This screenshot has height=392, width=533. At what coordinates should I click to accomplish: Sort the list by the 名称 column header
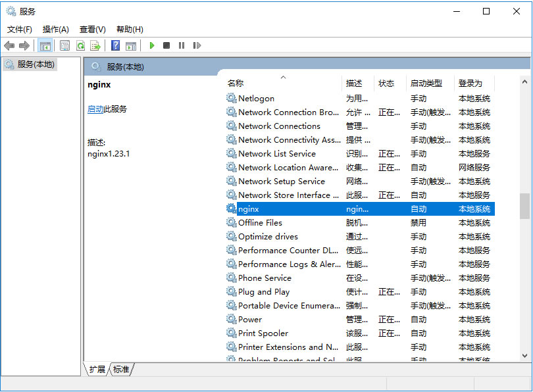coord(236,84)
